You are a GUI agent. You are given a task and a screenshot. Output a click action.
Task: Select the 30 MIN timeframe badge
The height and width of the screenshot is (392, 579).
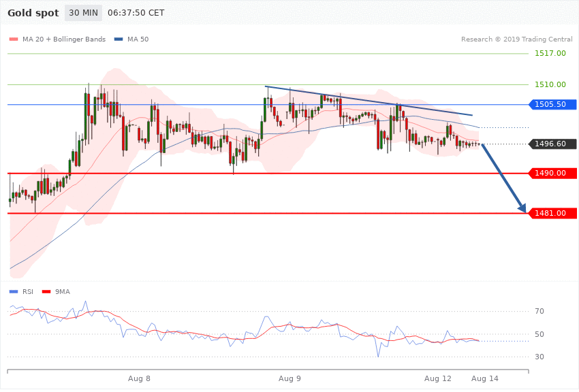pos(84,13)
